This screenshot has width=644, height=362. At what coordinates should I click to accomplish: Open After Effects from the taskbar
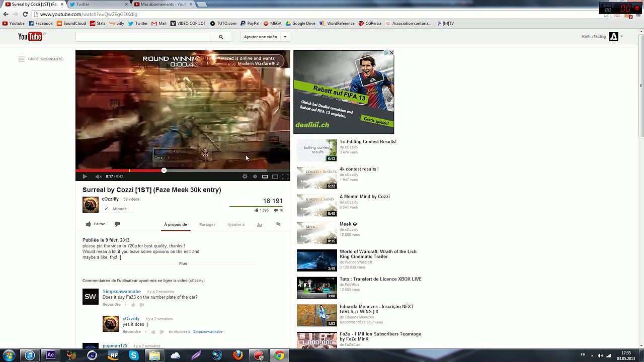point(50,355)
